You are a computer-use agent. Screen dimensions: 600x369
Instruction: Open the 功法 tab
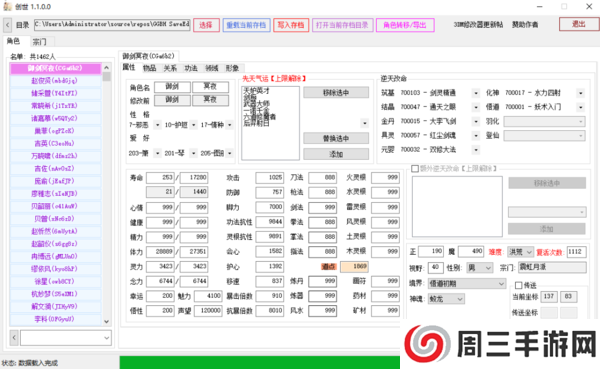coord(191,68)
